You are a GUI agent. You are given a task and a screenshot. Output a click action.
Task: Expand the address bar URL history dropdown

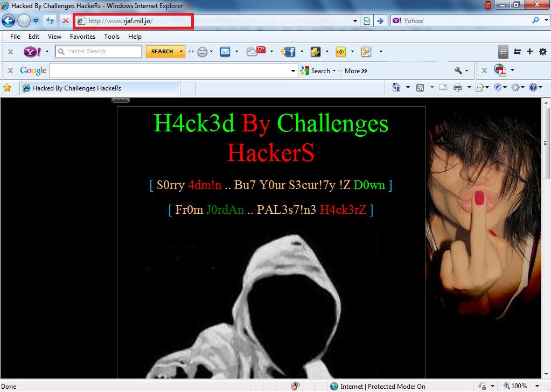click(355, 21)
